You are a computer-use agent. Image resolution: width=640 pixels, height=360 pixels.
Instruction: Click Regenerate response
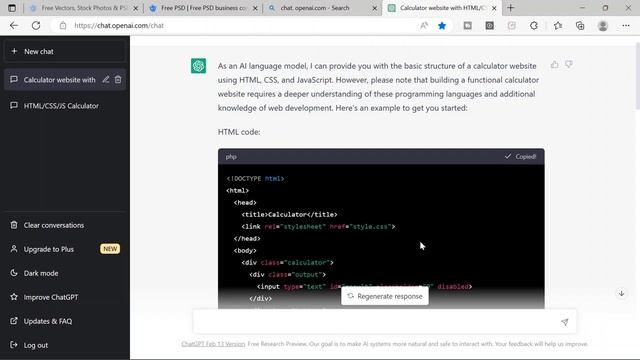[384, 296]
